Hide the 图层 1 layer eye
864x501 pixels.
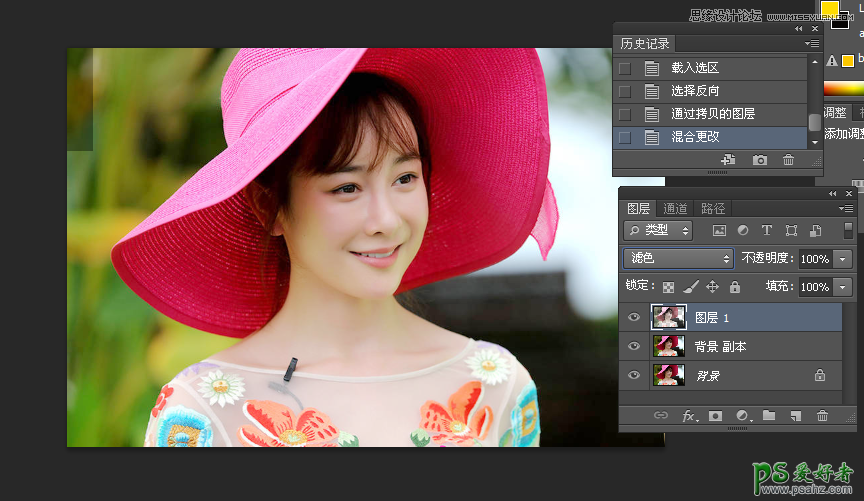634,318
